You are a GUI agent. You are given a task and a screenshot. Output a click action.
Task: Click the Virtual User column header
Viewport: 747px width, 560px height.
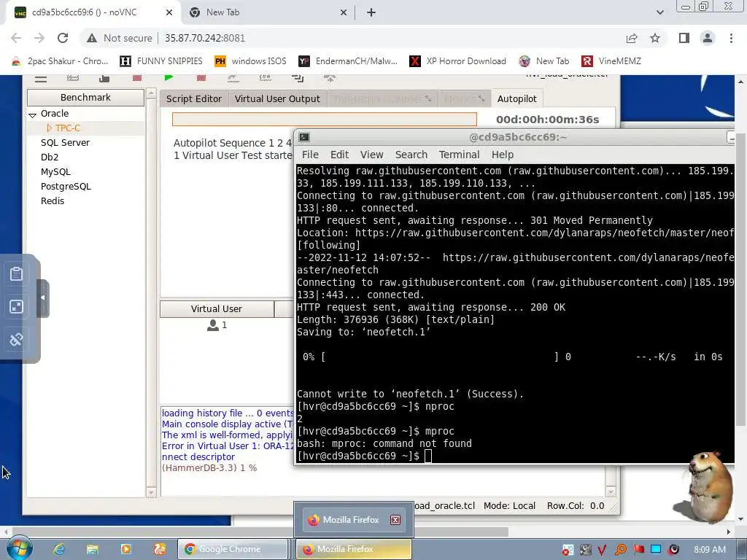pos(217,308)
